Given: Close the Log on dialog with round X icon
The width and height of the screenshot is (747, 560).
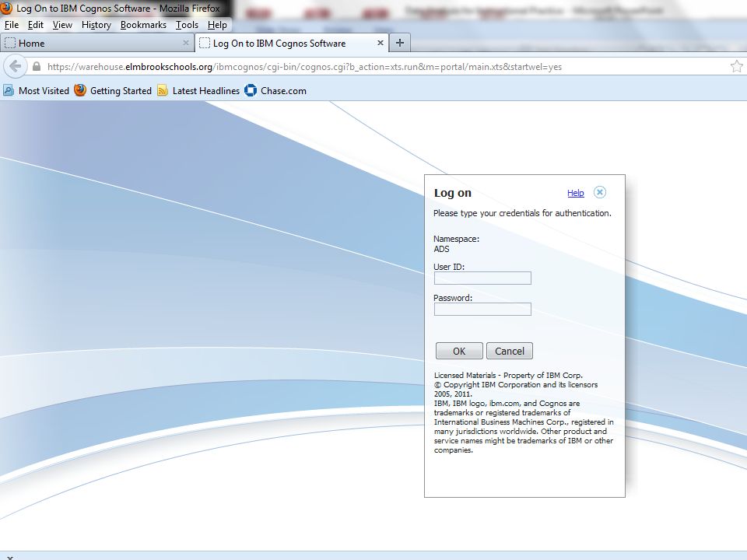Looking at the screenshot, I should (x=600, y=192).
